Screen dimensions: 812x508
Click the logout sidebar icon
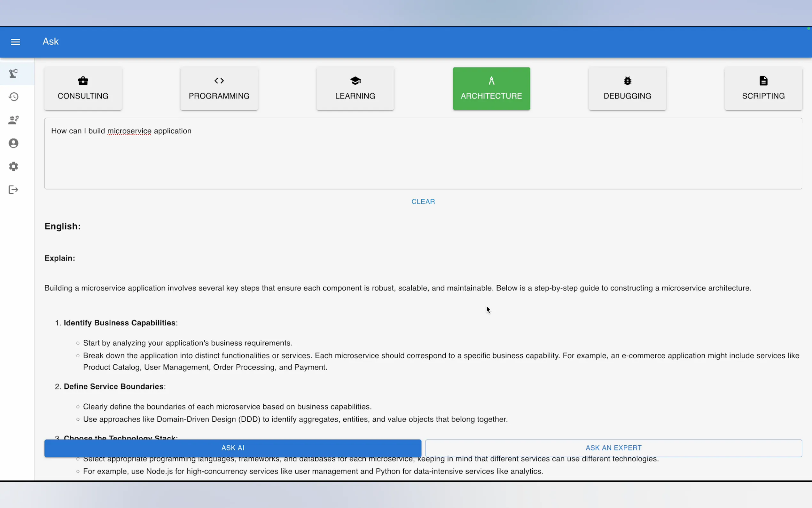(13, 189)
